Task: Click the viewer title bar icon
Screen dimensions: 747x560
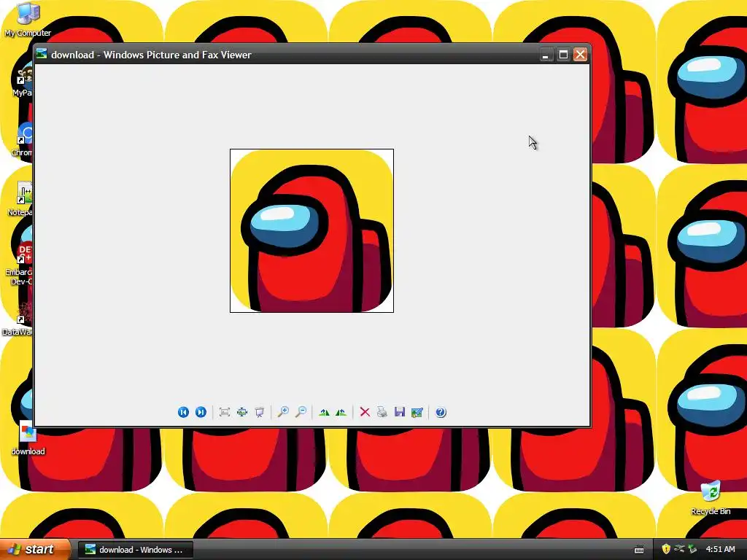Action: tap(42, 54)
